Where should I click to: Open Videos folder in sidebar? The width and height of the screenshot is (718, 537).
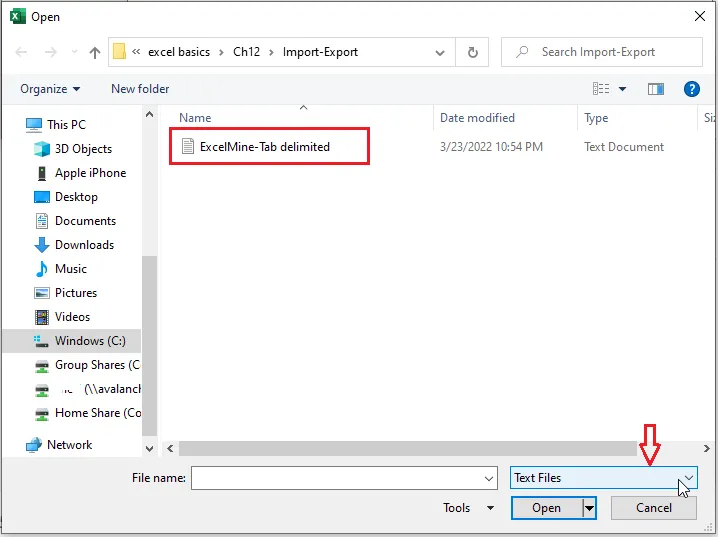click(62, 317)
